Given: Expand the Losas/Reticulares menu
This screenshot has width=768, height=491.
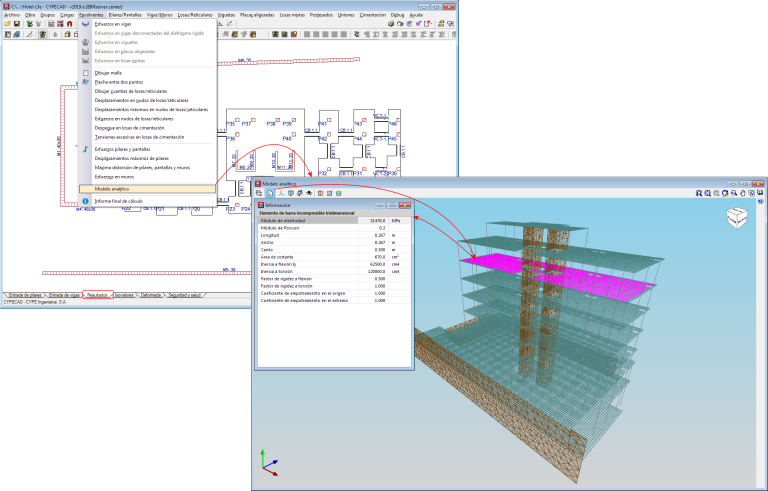Looking at the screenshot, I should coord(195,15).
